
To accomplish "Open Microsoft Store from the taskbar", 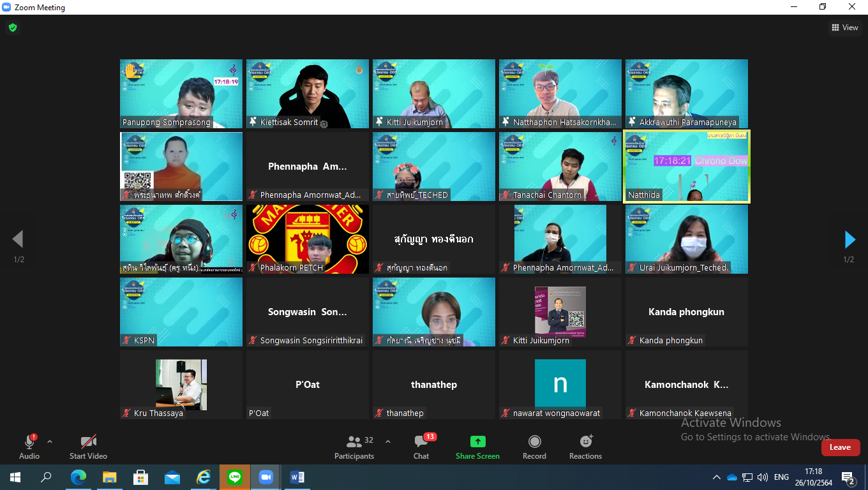I will pyautogui.click(x=140, y=477).
